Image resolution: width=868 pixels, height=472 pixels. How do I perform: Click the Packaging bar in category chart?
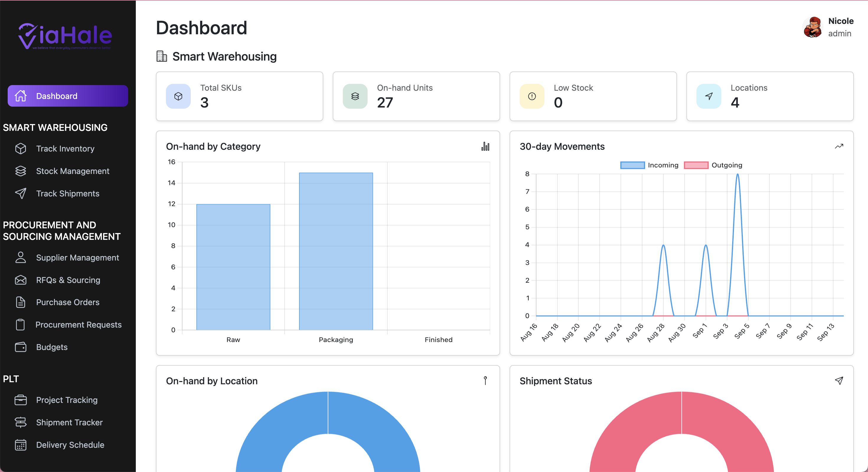pyautogui.click(x=336, y=251)
